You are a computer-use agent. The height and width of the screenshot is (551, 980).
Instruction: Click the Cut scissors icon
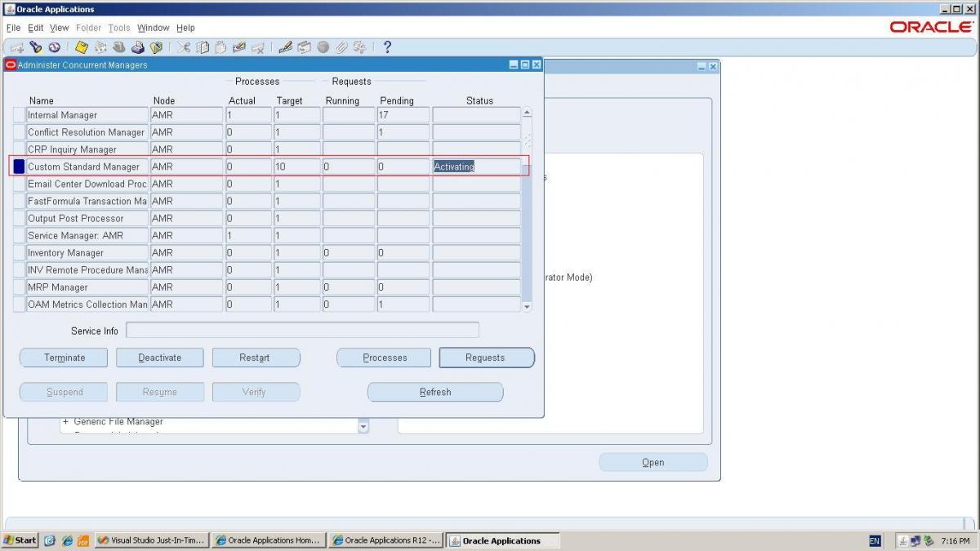click(x=184, y=47)
